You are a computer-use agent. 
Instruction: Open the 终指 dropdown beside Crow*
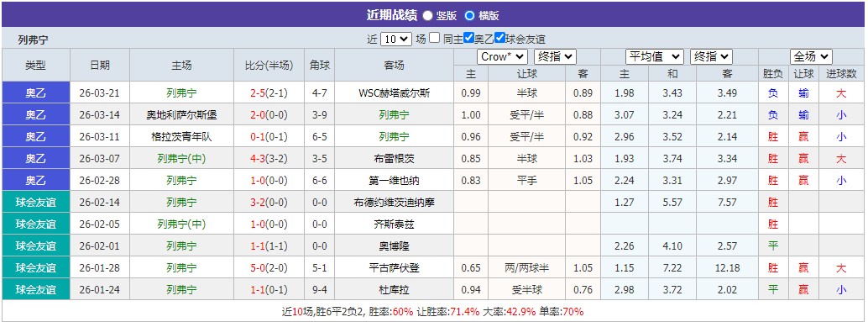pyautogui.click(x=555, y=56)
